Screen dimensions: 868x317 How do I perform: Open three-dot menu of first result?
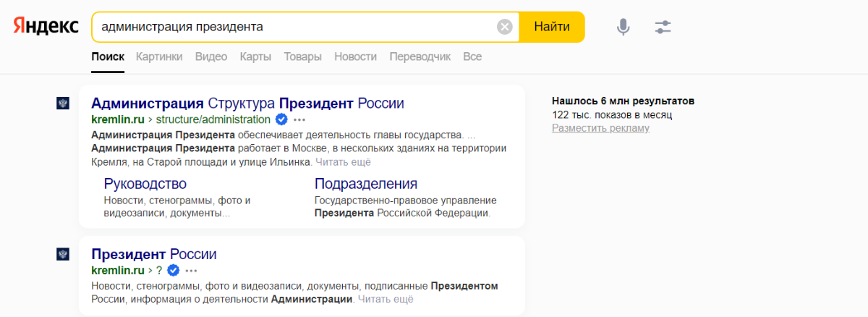[299, 119]
